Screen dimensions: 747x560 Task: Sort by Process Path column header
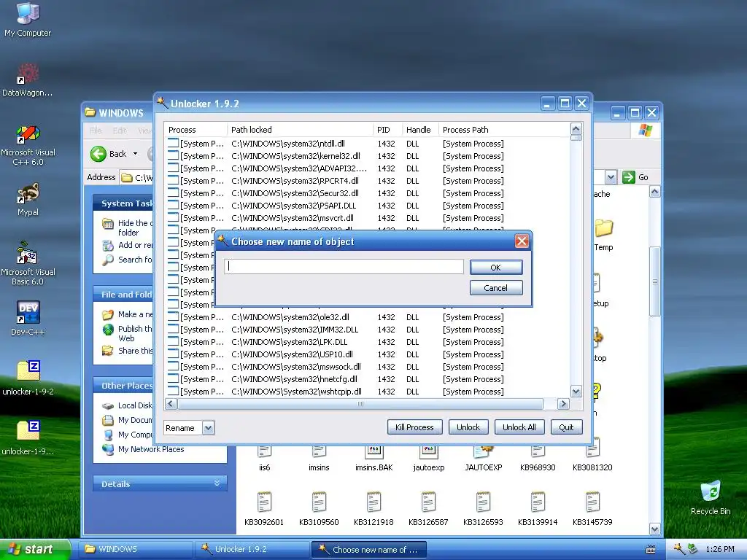point(504,130)
